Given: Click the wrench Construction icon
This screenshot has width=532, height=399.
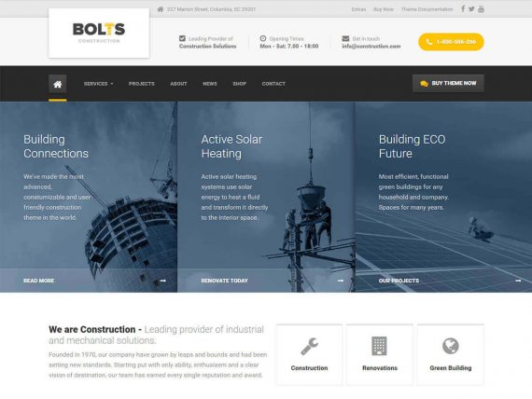Looking at the screenshot, I should coord(309,347).
